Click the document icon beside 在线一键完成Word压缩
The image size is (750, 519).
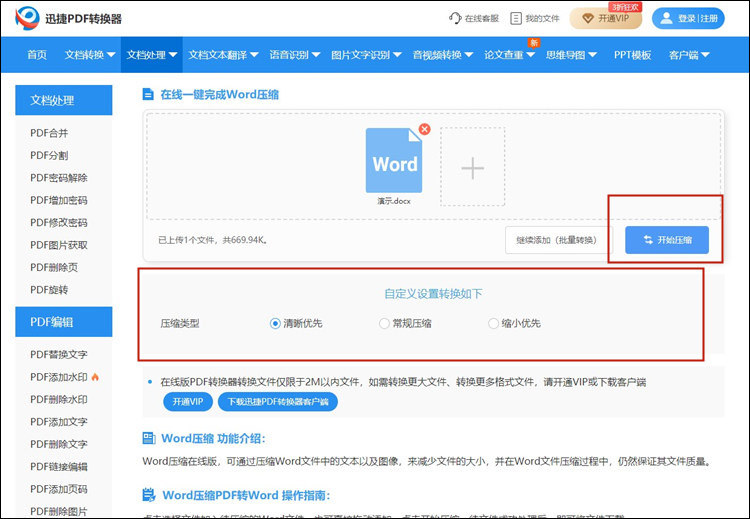pos(148,94)
